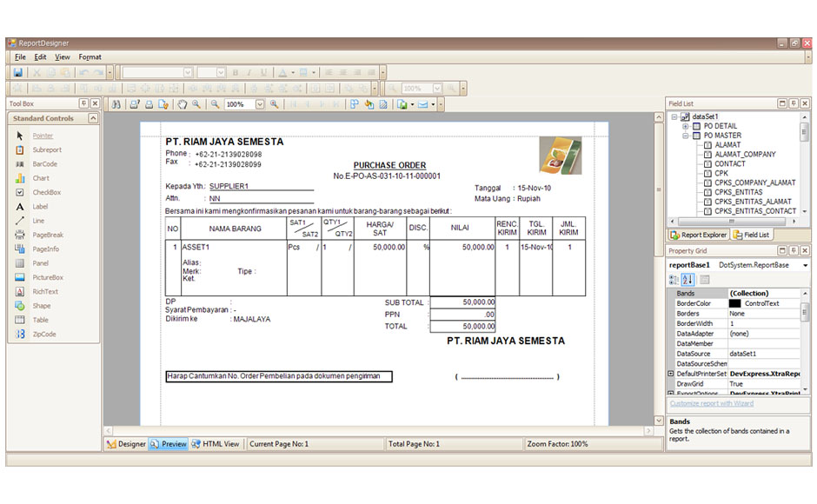Click the Customize report with Wizard link
This screenshot has width=817, height=504.
click(711, 404)
